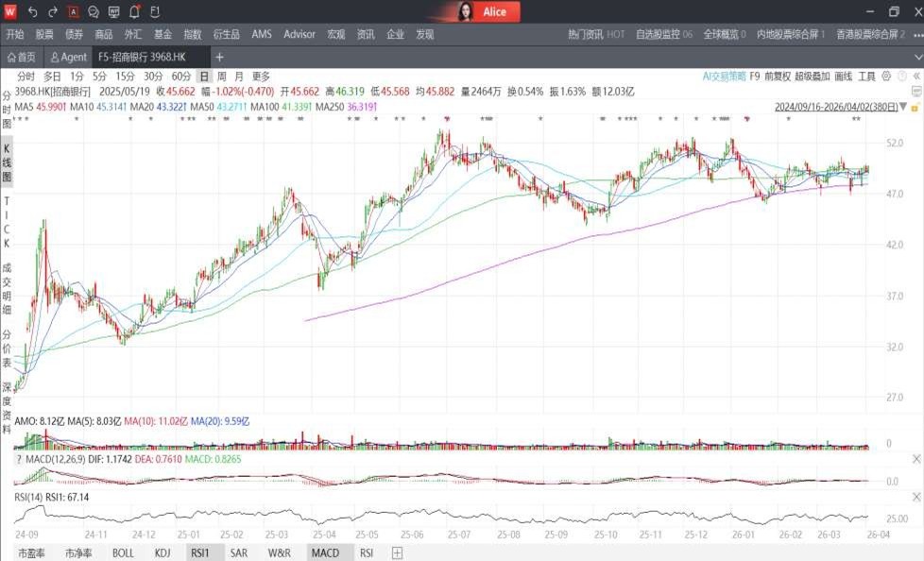The image size is (924, 561).
Task: Open the 衍生品 menu
Action: [x=226, y=34]
